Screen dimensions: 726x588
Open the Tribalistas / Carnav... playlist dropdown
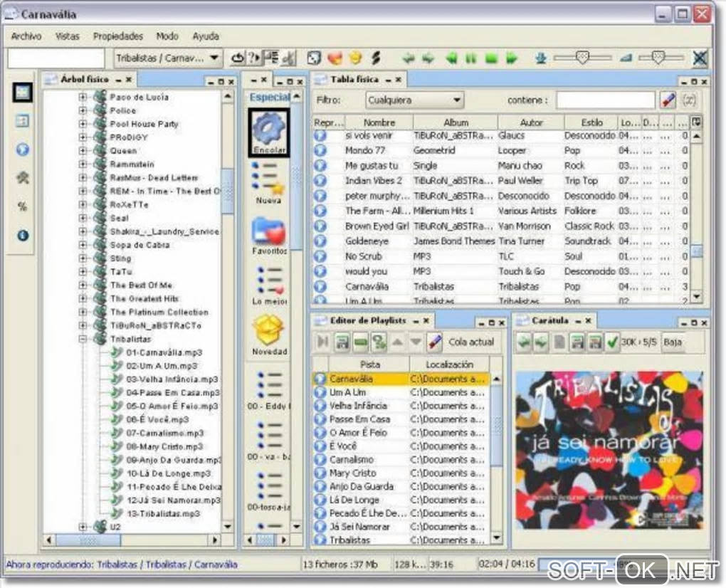(x=168, y=58)
